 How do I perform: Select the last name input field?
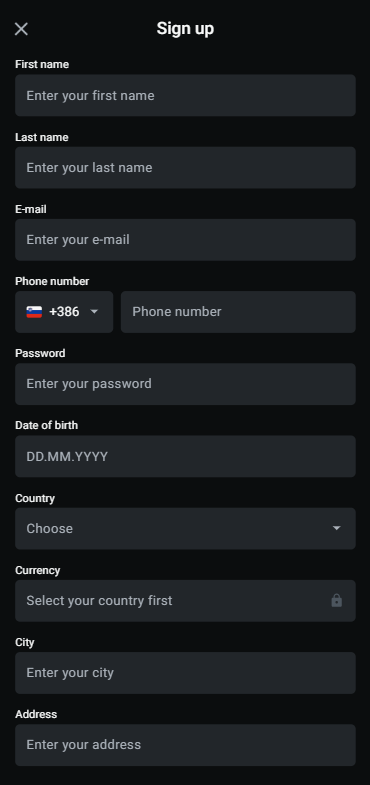tap(185, 168)
